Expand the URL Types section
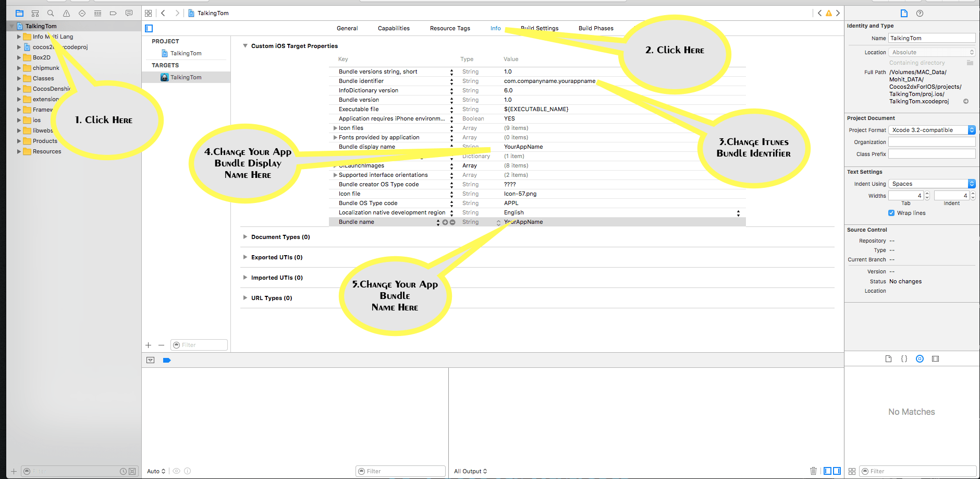Screen dimensions: 980x479 point(245,298)
